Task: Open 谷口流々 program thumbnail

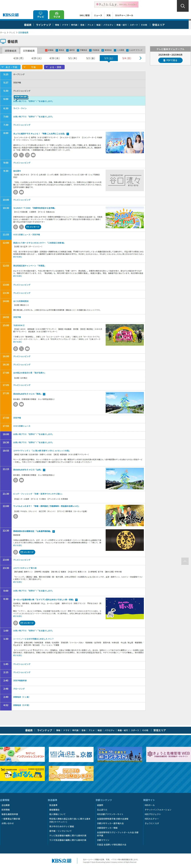Action: pyautogui.click(x=125, y=181)
